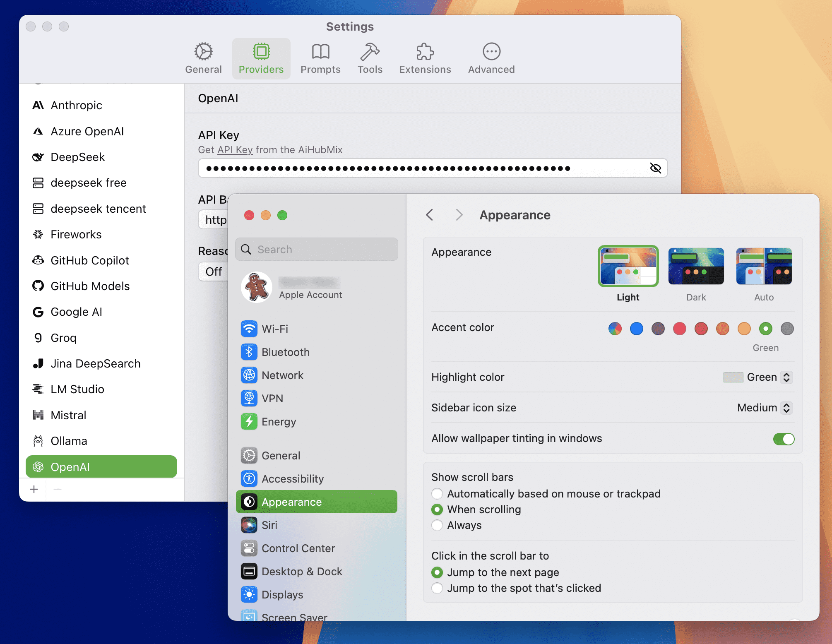Pick the Graphite accent color
The height and width of the screenshot is (644, 832).
[x=787, y=329]
